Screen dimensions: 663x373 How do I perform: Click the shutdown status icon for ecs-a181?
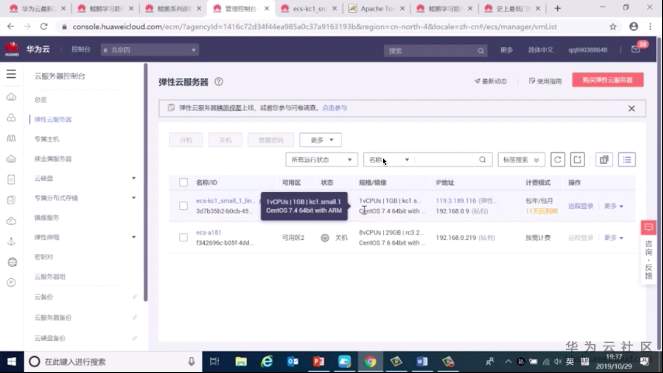point(325,238)
